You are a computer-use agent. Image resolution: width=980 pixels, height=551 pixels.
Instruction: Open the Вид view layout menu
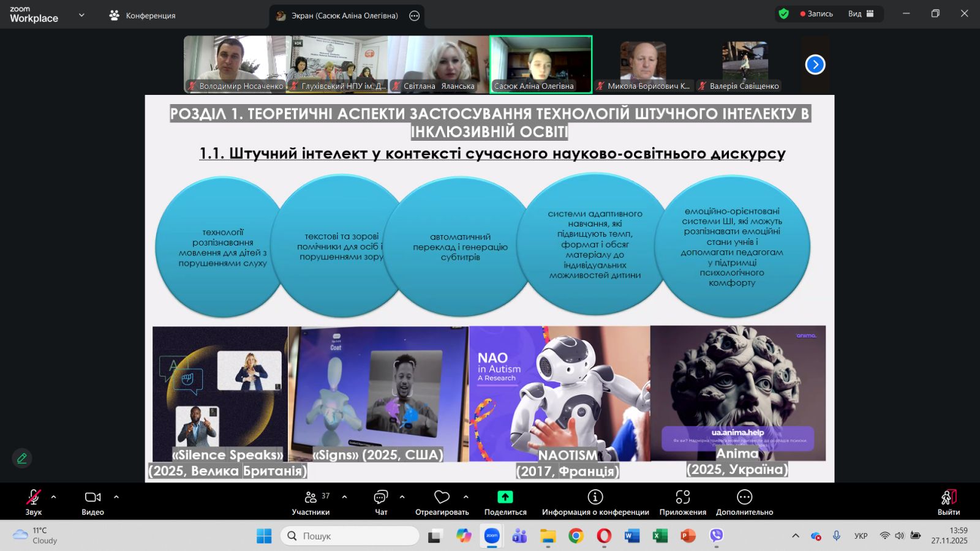pos(861,13)
